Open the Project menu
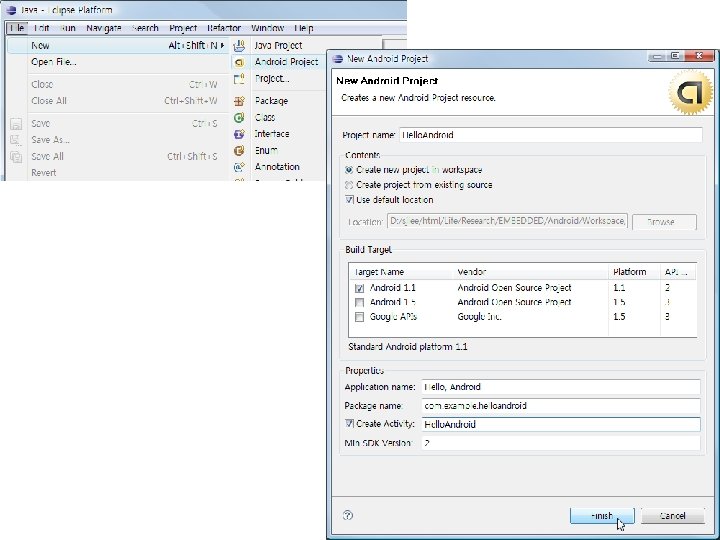Screen dimensions: 720x540 (x=183, y=28)
